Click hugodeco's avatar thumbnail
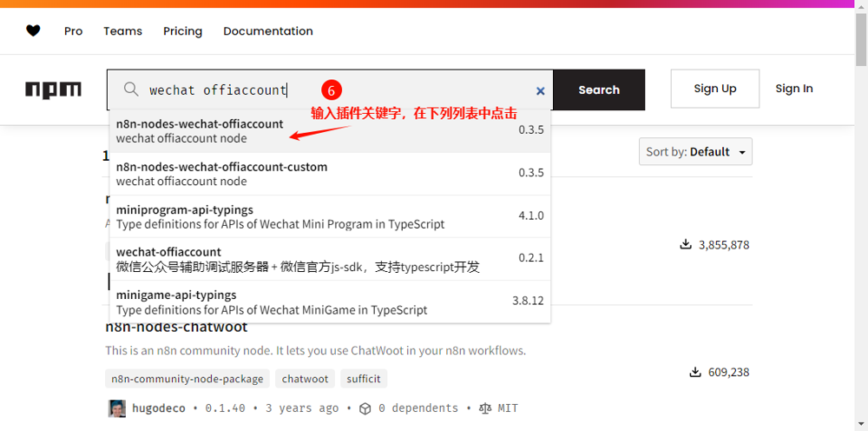 pyautogui.click(x=116, y=408)
